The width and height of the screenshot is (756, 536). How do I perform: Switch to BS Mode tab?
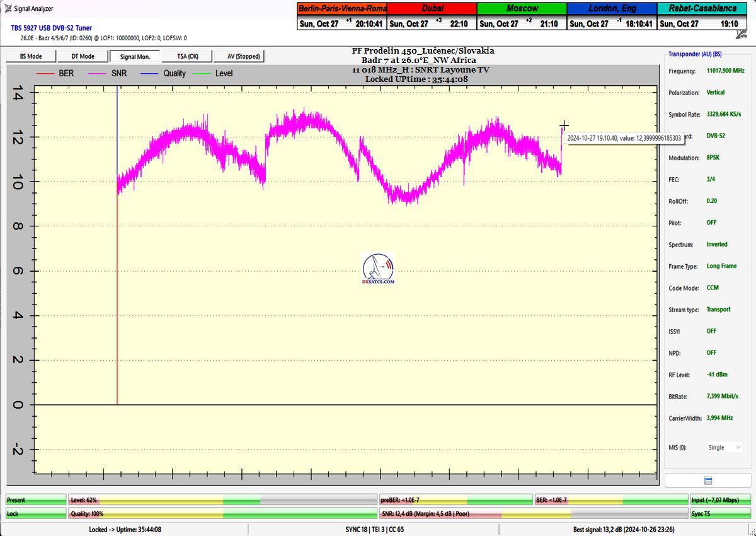[31, 56]
